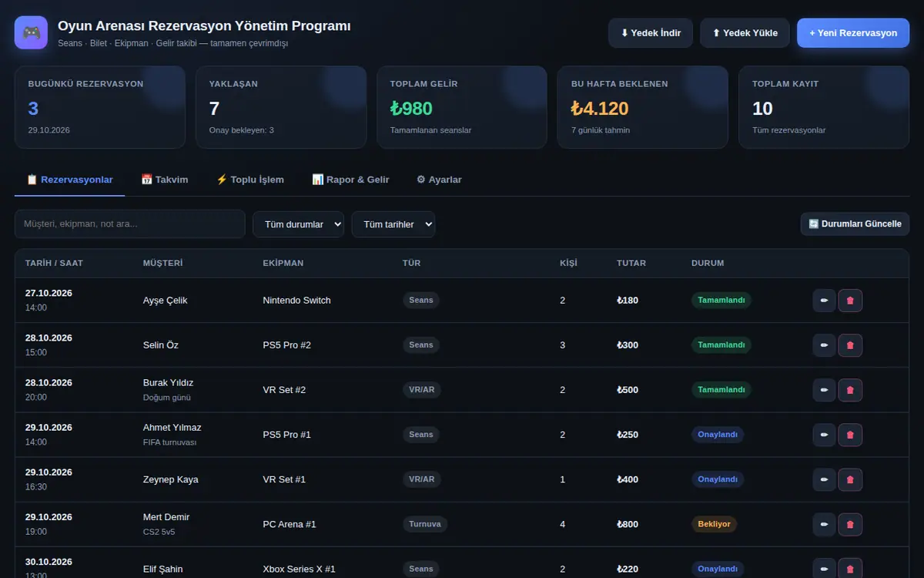Screen dimensions: 924x578
Task: Open the Rapor & Gelir tab
Action: click(x=350, y=180)
